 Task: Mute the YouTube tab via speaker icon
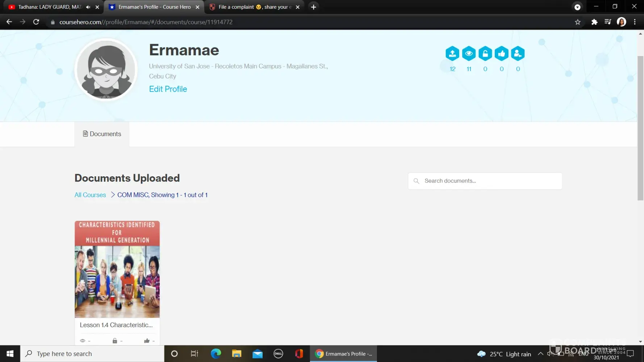[88, 7]
